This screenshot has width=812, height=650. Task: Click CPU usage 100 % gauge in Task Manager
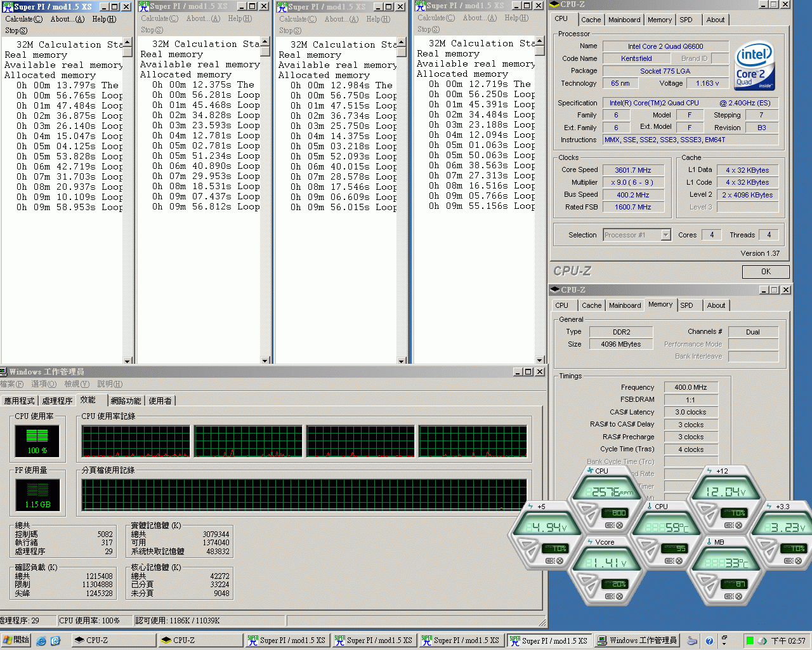coord(37,441)
